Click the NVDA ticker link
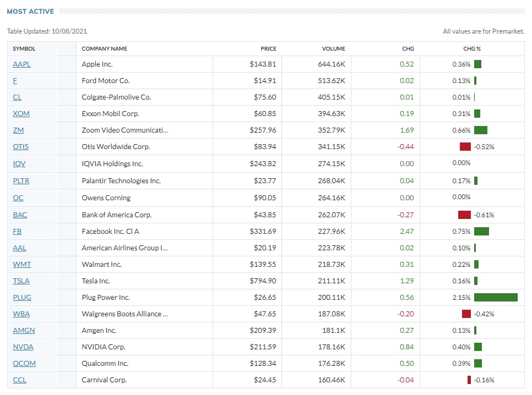 click(23, 347)
